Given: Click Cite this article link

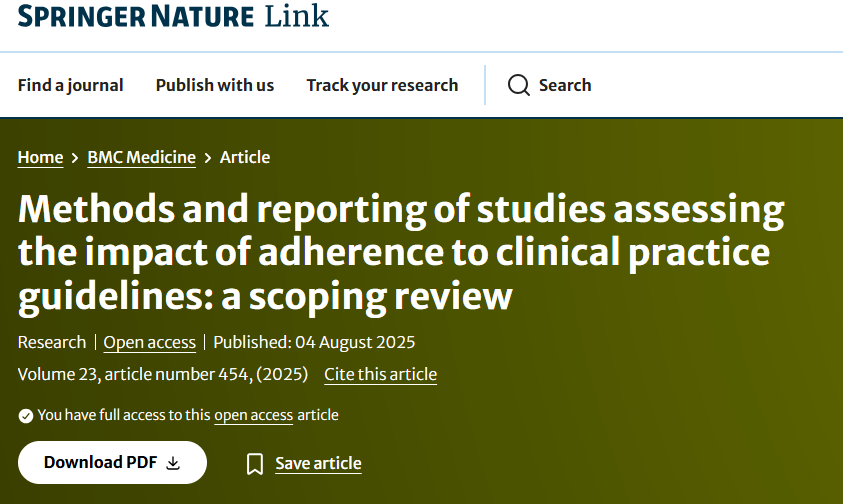Looking at the screenshot, I should (x=380, y=374).
